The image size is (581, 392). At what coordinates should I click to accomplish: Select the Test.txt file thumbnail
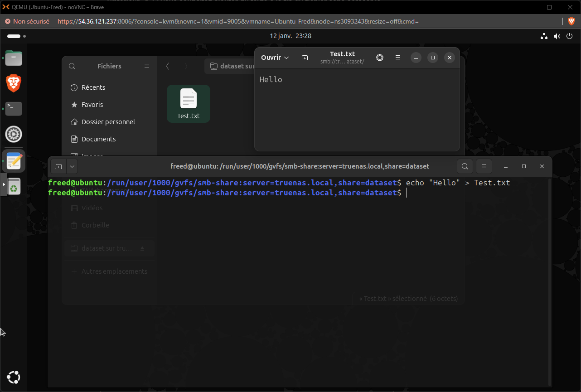click(189, 103)
